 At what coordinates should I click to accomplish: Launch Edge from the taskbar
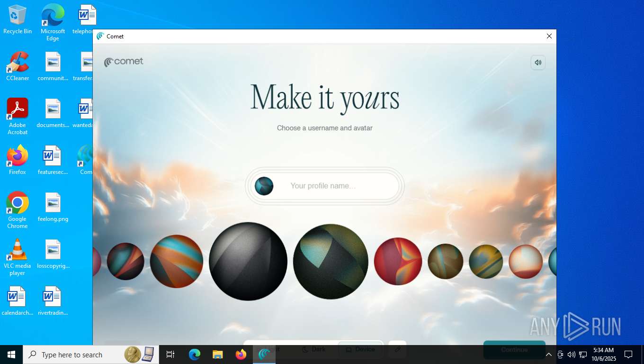point(195,355)
